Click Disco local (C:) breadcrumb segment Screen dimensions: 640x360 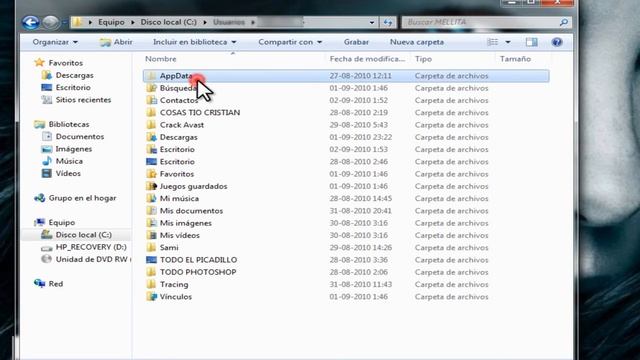pyautogui.click(x=169, y=22)
